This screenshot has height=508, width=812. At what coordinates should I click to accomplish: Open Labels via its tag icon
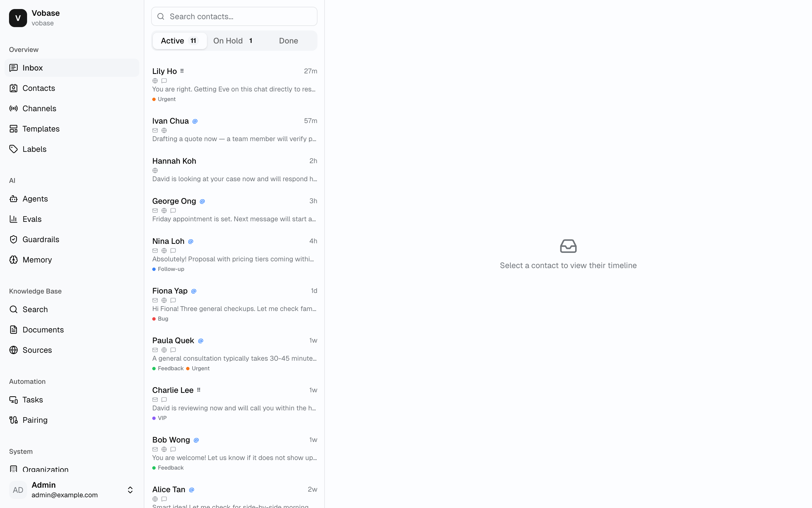tap(14, 149)
